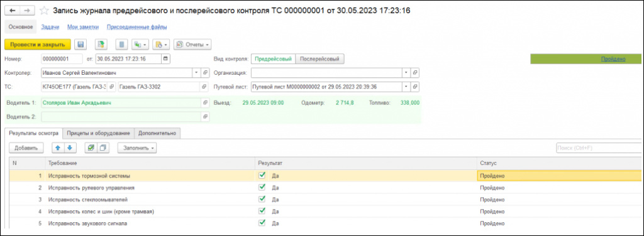
Task: Toggle result checkbox for Исправность стеклоомывателей
Action: 262,200
